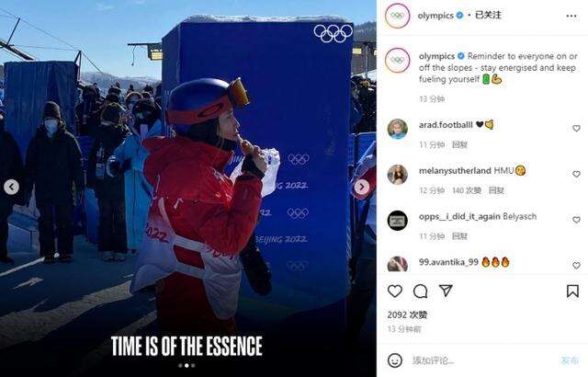Image resolution: width=588 pixels, height=377 pixels.
Task: Open the olympics username link in header
Action: (435, 16)
